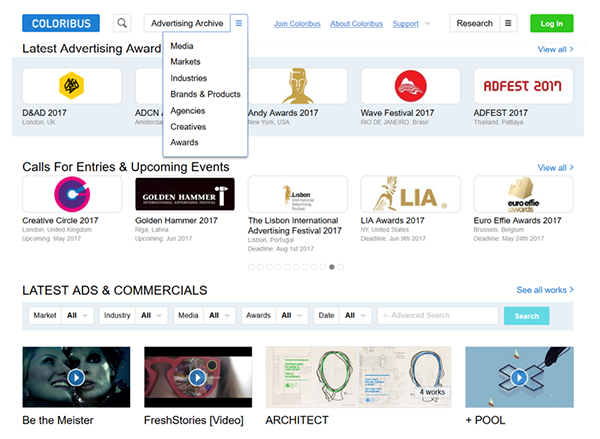This screenshot has width=600, height=439.
Task: Open the Research hamburger menu icon
Action: coord(508,23)
